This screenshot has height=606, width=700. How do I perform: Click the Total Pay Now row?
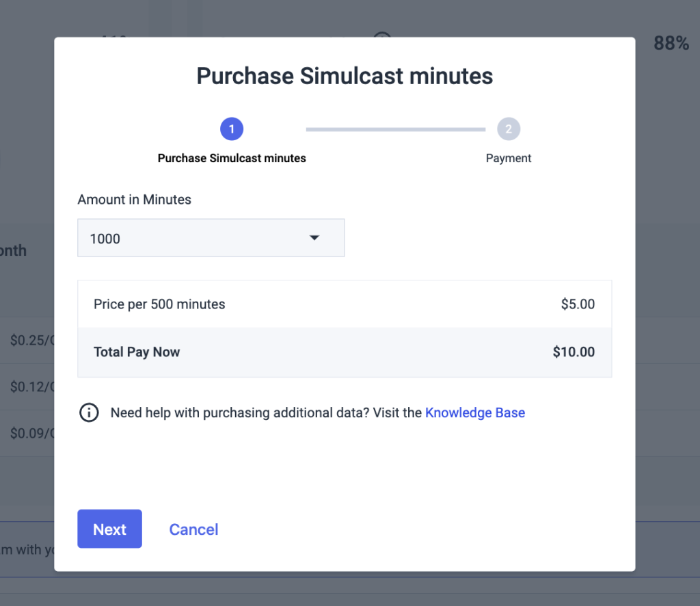click(x=345, y=352)
